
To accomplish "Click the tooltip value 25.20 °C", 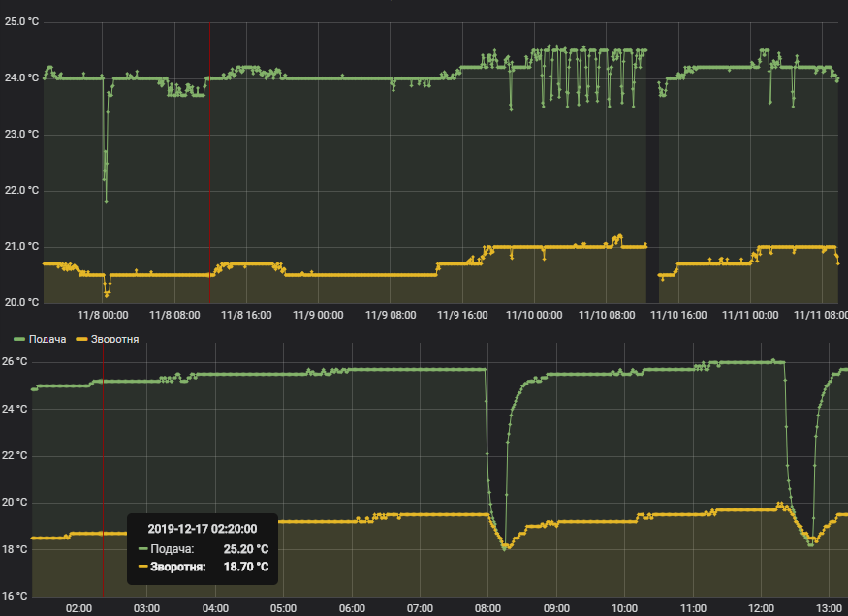I will (x=246, y=549).
